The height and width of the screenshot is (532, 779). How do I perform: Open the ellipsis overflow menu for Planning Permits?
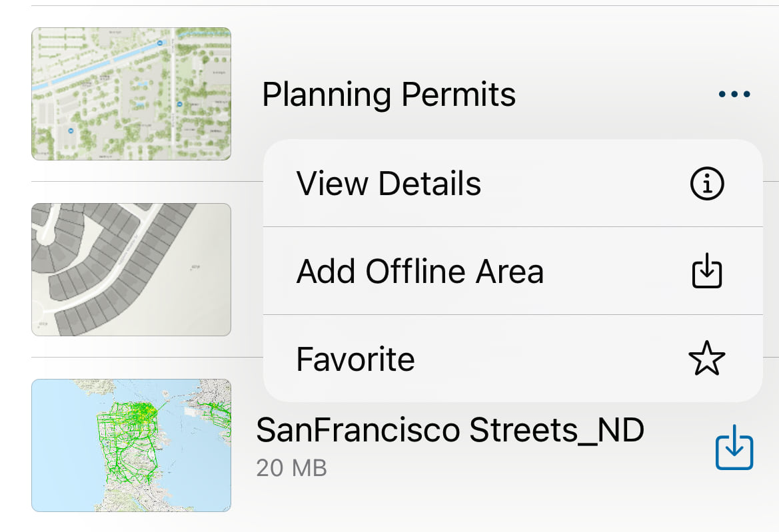tap(733, 93)
